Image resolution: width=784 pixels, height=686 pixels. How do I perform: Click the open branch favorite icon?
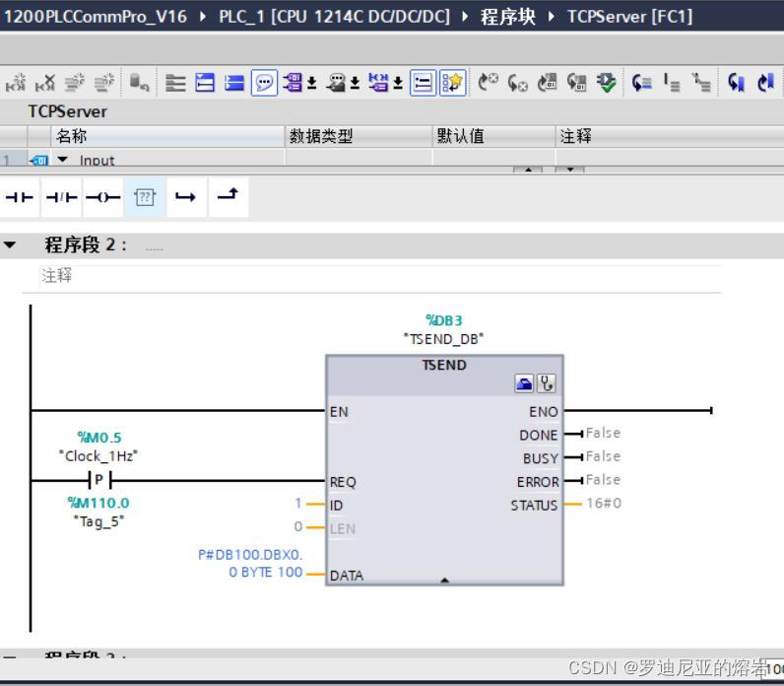(x=186, y=197)
